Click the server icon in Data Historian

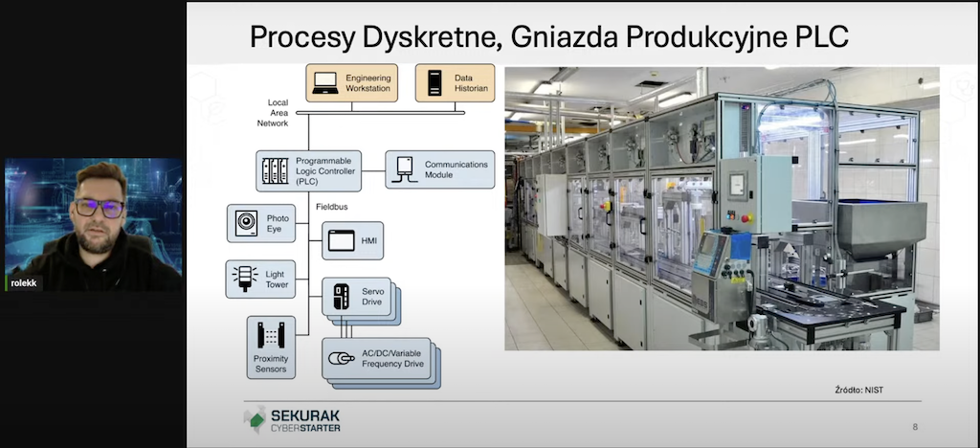click(x=434, y=83)
